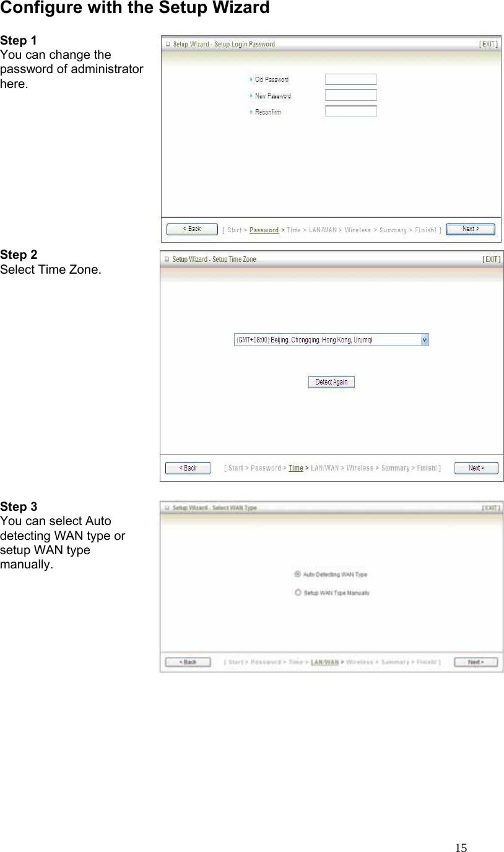
Task: Select the Auto Detecting WAN Type radio button
Action: (298, 575)
